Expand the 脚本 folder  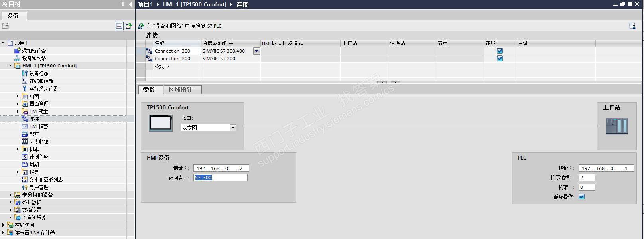click(x=18, y=149)
